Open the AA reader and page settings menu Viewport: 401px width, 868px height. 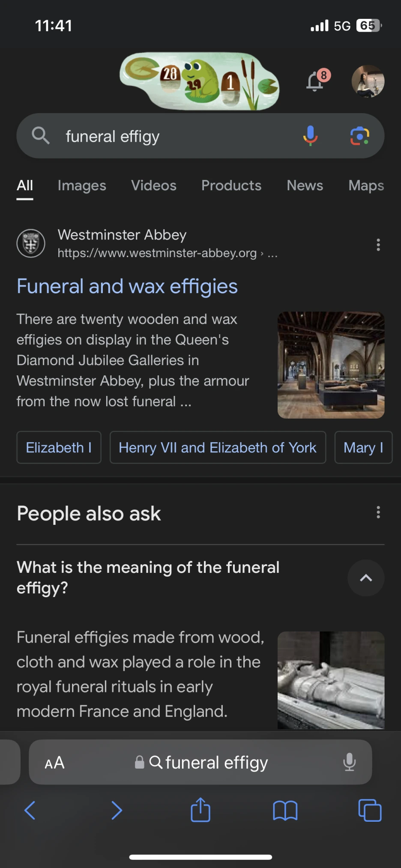(x=54, y=763)
